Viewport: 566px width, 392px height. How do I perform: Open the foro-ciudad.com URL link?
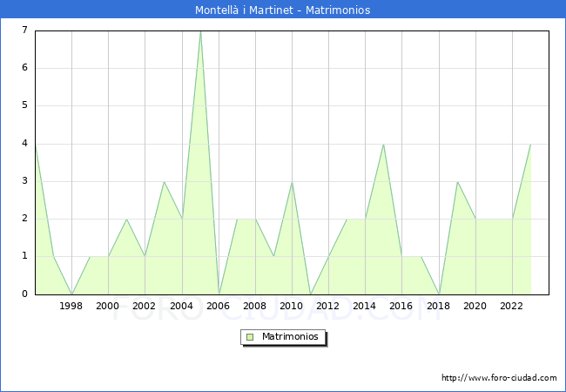coord(499,378)
